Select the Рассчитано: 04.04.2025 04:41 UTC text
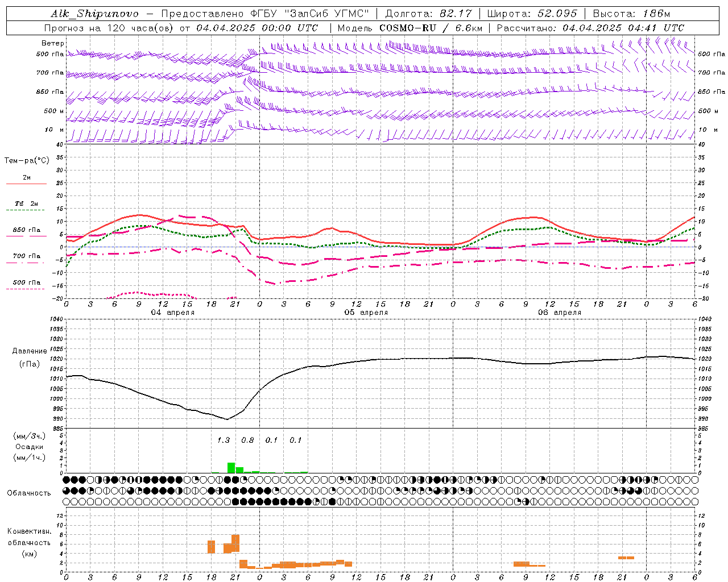728x582 pixels. [590, 28]
